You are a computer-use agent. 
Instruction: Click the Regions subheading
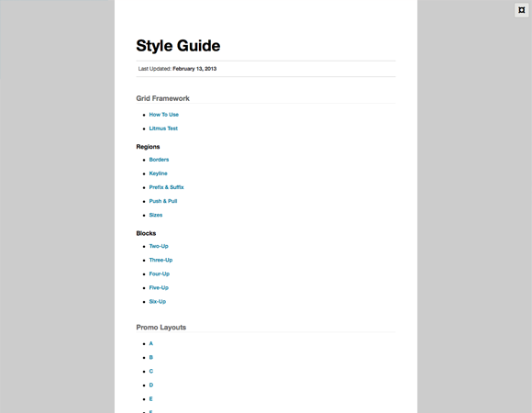(x=148, y=147)
